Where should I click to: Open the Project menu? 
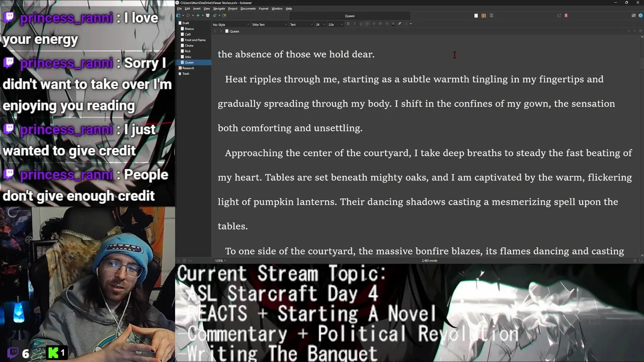[x=232, y=9]
